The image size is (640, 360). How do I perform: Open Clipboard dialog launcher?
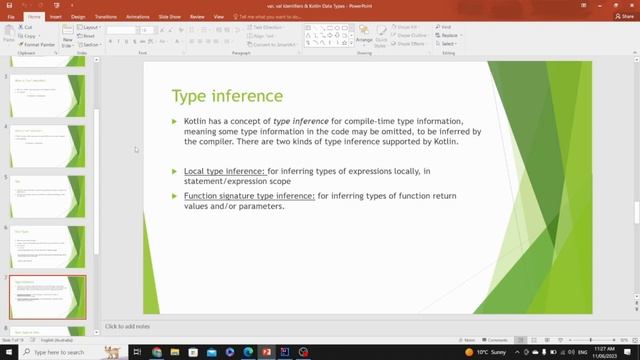[56, 53]
